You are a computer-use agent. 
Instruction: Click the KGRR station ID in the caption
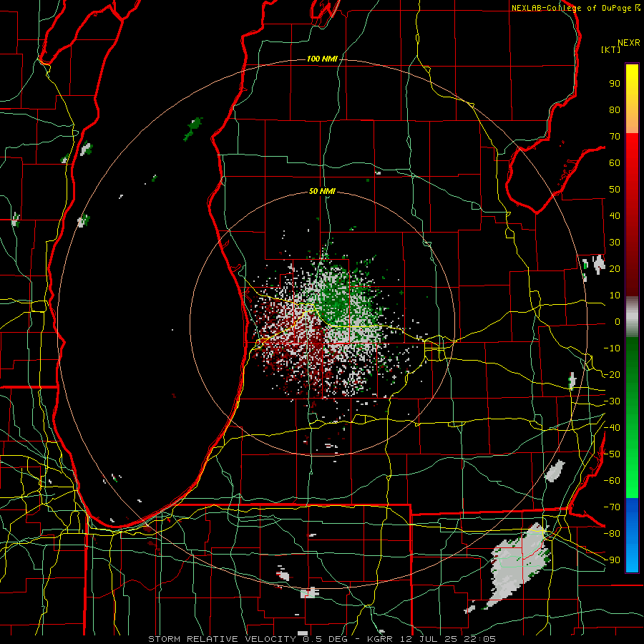pyautogui.click(x=379, y=639)
